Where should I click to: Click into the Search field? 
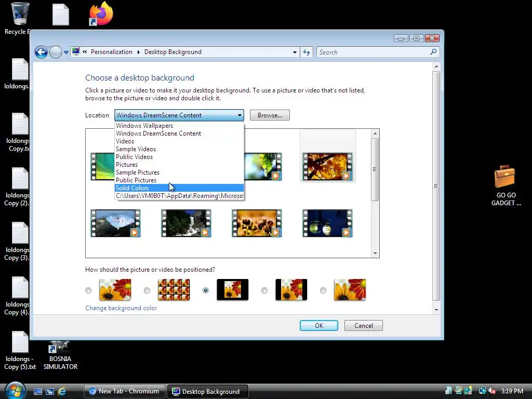coord(373,52)
